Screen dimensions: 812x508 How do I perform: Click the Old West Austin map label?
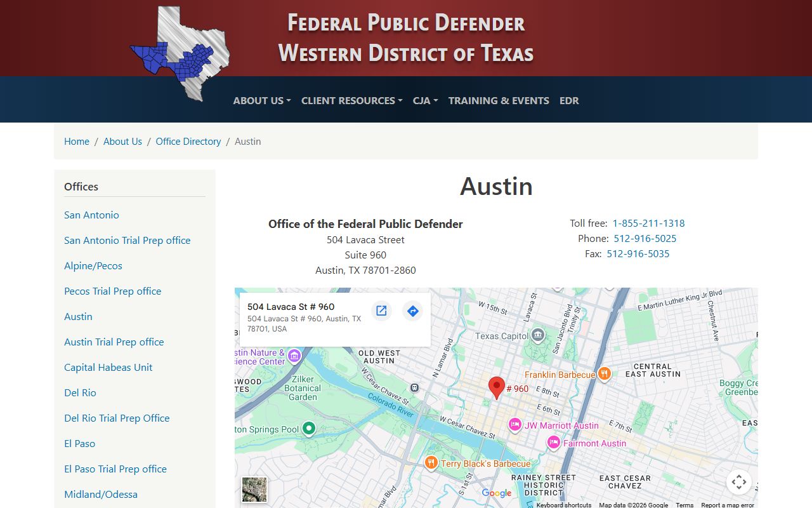pos(379,357)
